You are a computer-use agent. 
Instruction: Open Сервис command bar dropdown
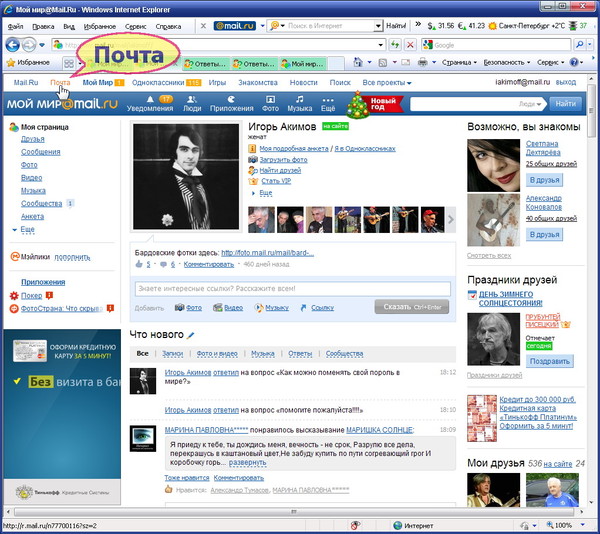click(x=550, y=62)
